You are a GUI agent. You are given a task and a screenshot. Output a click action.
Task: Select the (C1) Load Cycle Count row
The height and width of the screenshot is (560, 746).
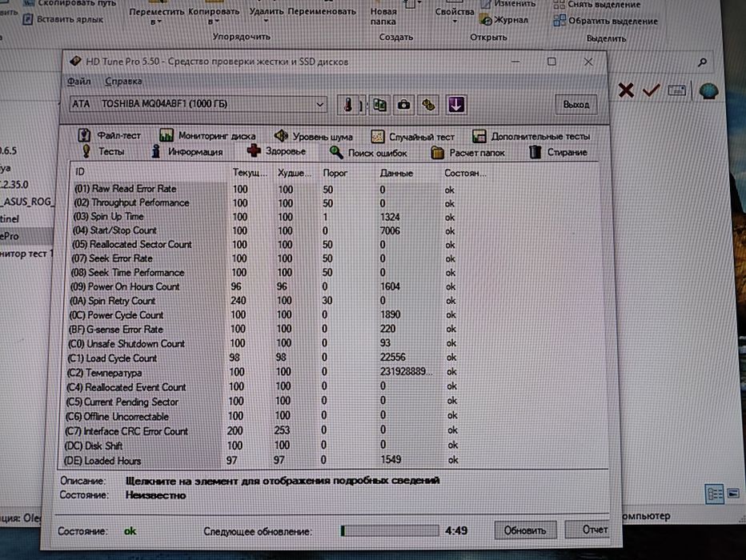click(263, 358)
